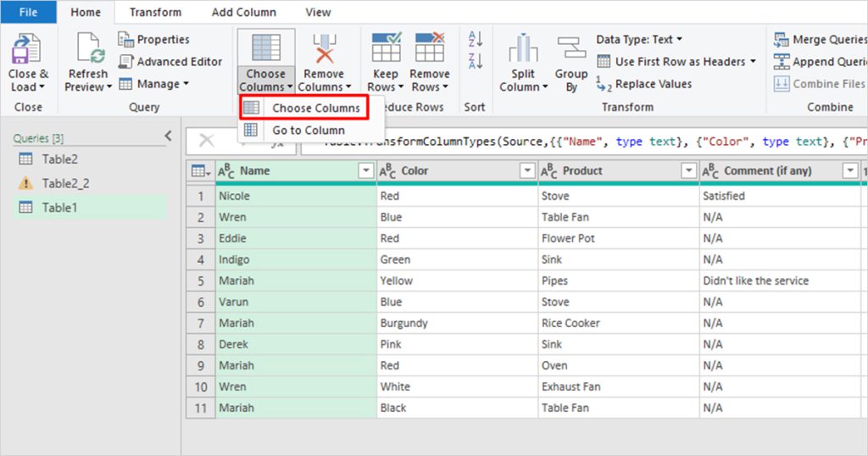Click the Remove Rows icon
868x456 pixels.
pyautogui.click(x=430, y=47)
